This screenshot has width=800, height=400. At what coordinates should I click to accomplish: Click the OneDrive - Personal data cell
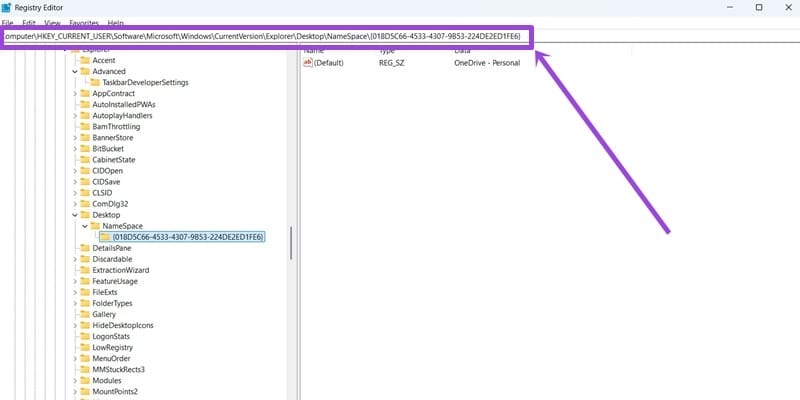pos(487,63)
